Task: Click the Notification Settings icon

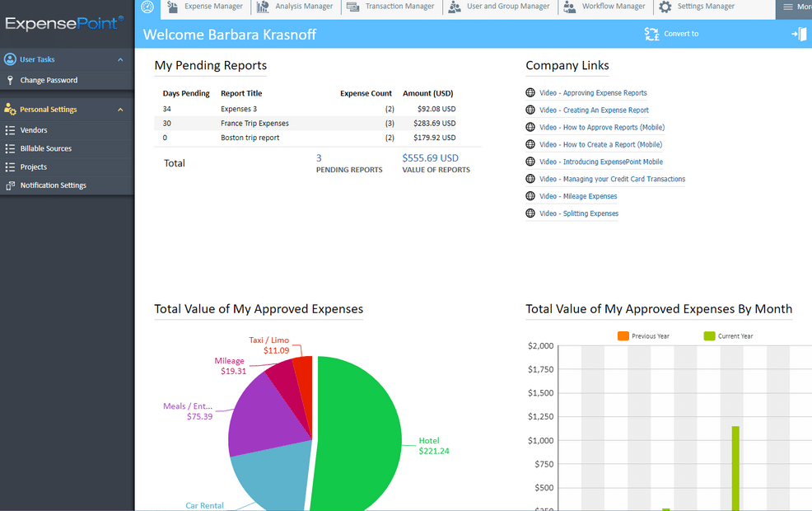Action: pos(10,185)
